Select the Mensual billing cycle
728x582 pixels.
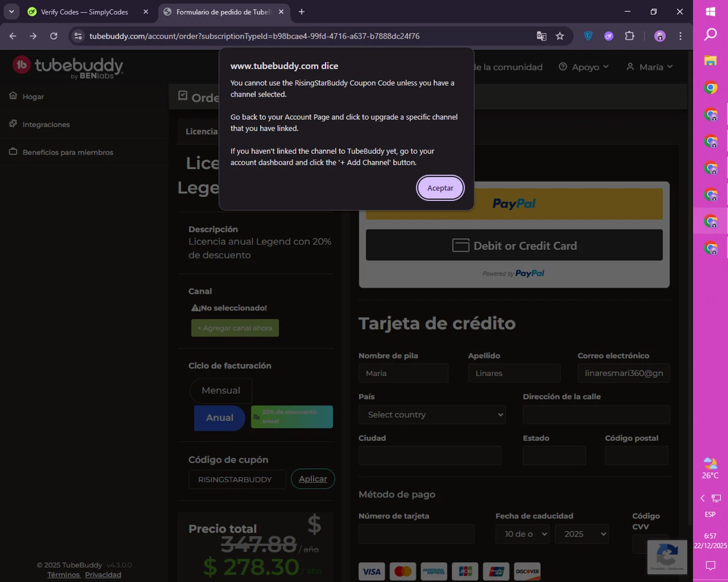(x=221, y=390)
